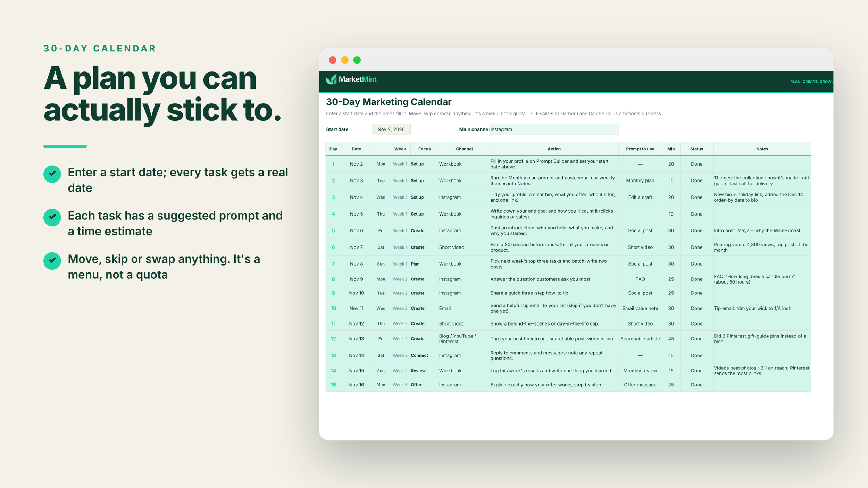Click the Prompt to use column header

[640, 149]
